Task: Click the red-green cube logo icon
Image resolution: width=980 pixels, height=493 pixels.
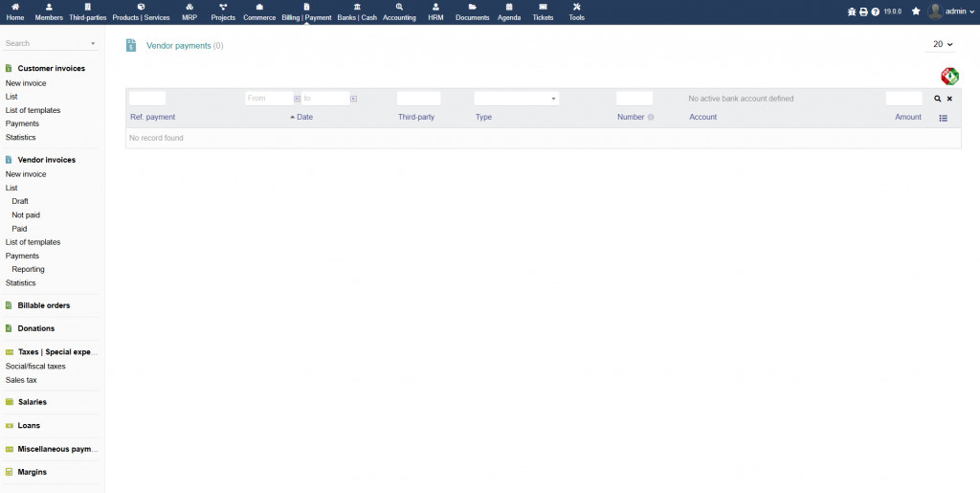Action: 949,77
